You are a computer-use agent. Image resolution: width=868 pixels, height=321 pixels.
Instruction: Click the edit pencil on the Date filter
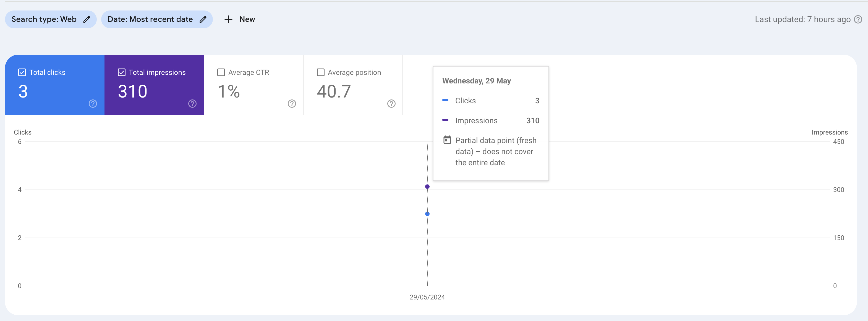pos(203,19)
